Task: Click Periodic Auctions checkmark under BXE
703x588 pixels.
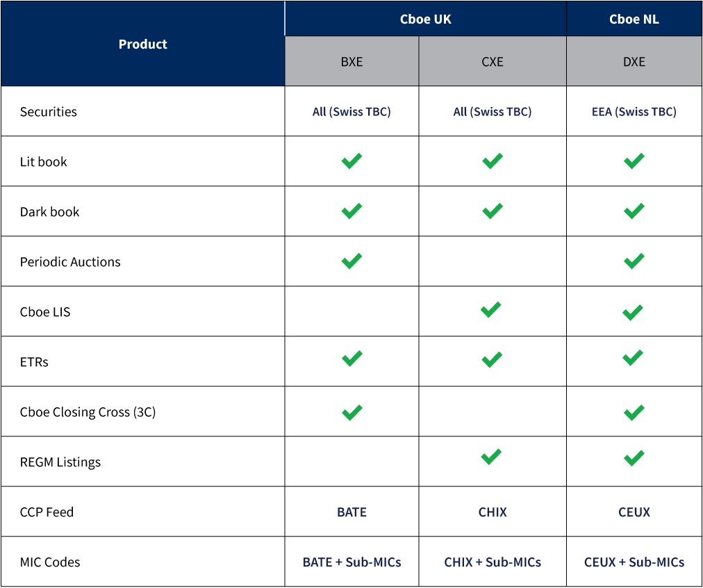Action: (x=351, y=261)
